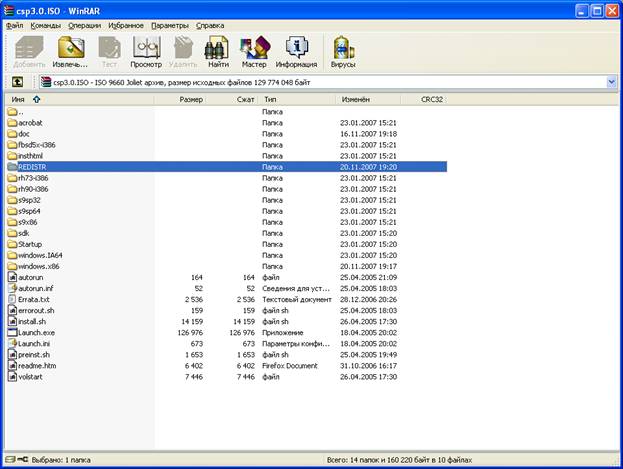Run the Вирусы virus scan
Image resolution: width=623 pixels, height=469 pixels.
(343, 52)
